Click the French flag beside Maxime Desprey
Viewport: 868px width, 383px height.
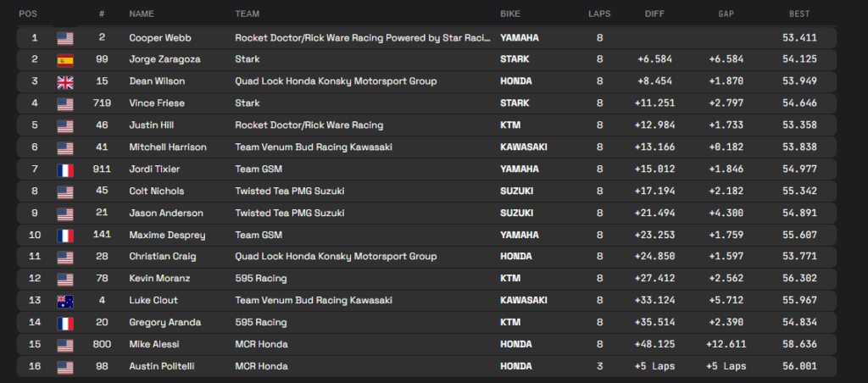(x=65, y=236)
